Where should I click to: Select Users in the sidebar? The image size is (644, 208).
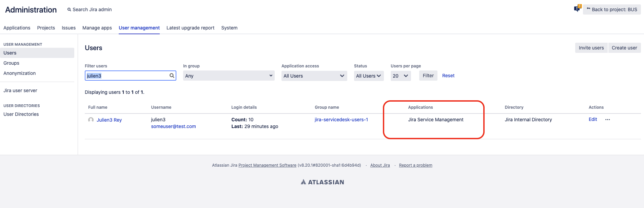point(37,53)
